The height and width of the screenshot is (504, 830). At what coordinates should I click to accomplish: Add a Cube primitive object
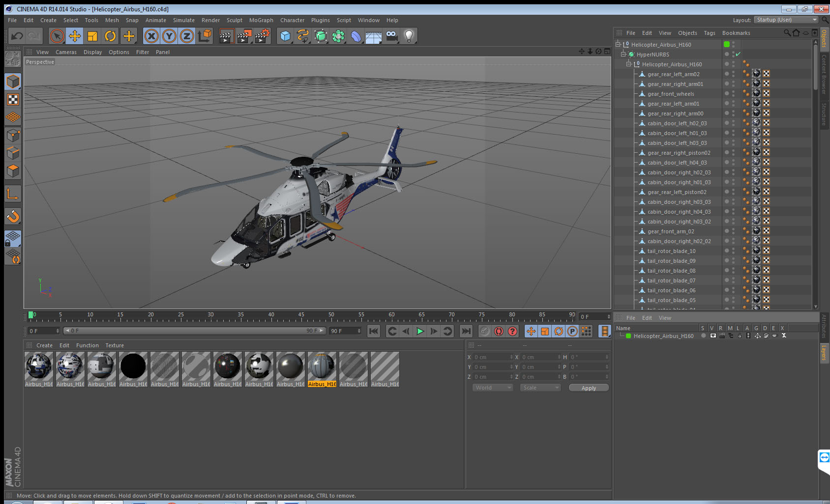tap(285, 36)
